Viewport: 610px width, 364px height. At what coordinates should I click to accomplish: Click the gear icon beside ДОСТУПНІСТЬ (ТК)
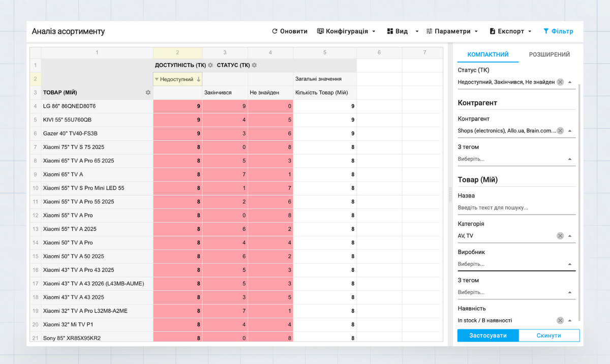pyautogui.click(x=210, y=65)
